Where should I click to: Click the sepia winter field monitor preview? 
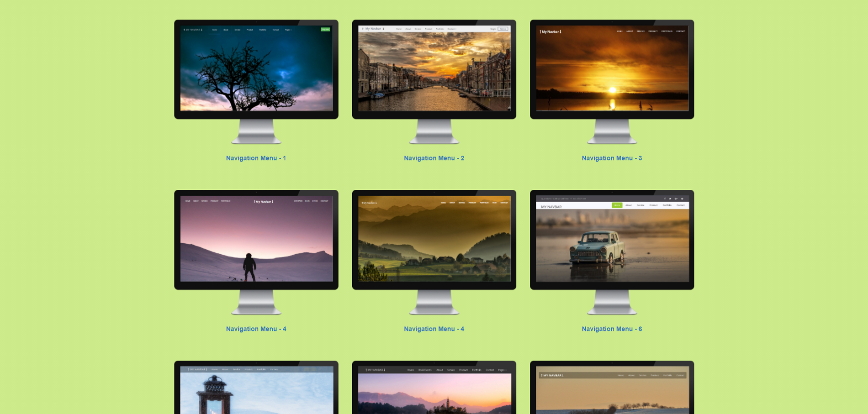click(612, 388)
